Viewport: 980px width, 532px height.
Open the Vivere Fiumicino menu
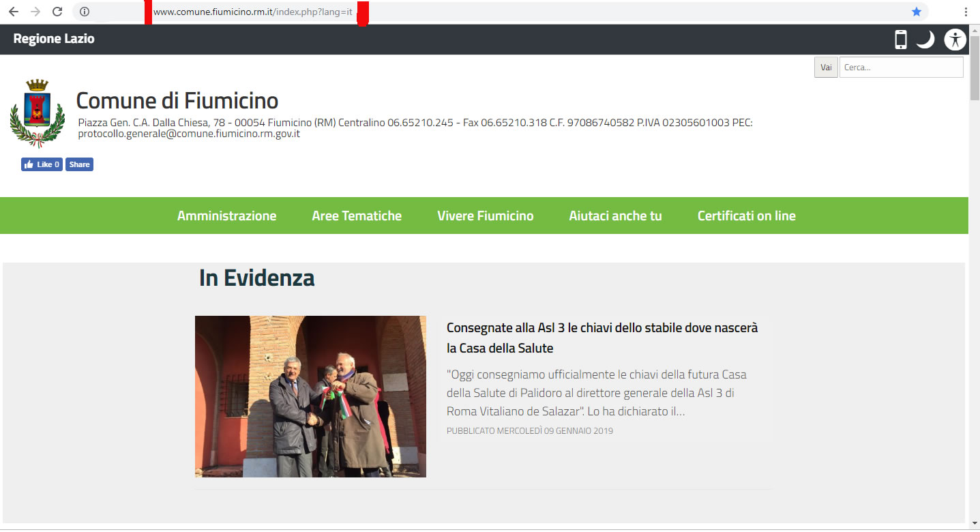486,216
